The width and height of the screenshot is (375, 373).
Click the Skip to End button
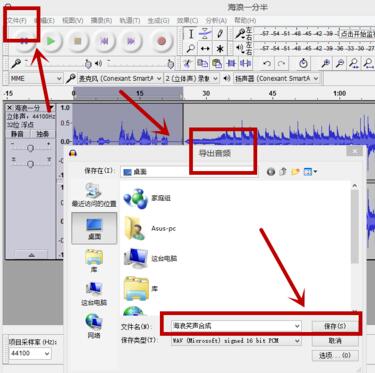tap(131, 41)
